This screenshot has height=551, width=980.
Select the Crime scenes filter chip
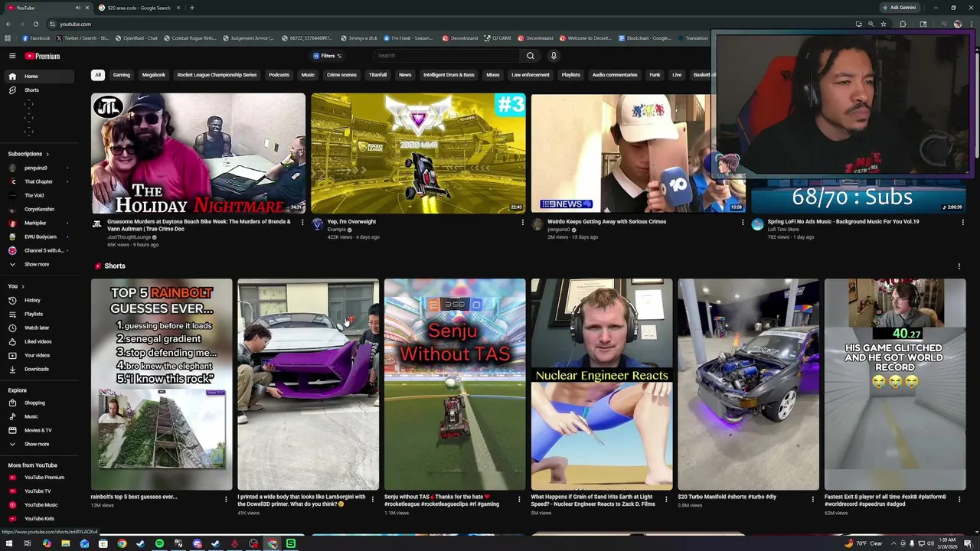point(341,75)
